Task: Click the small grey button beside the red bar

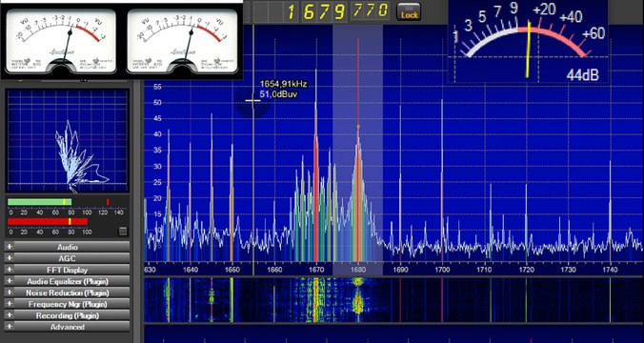Action: [123, 232]
